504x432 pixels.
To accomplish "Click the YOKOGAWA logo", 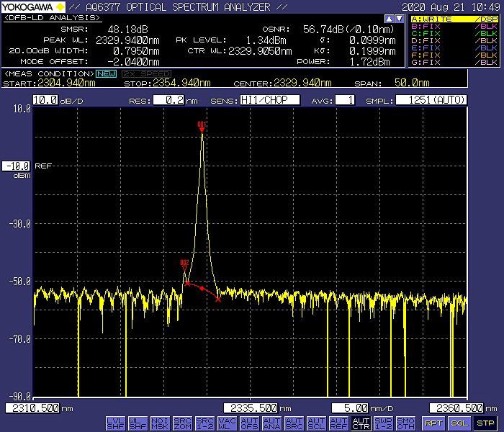I will point(33,6).
